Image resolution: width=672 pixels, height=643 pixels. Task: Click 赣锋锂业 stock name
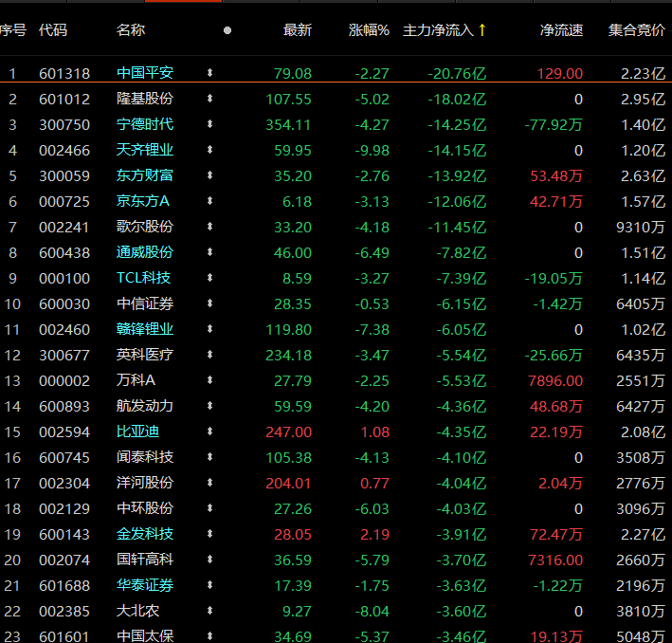pos(145,329)
